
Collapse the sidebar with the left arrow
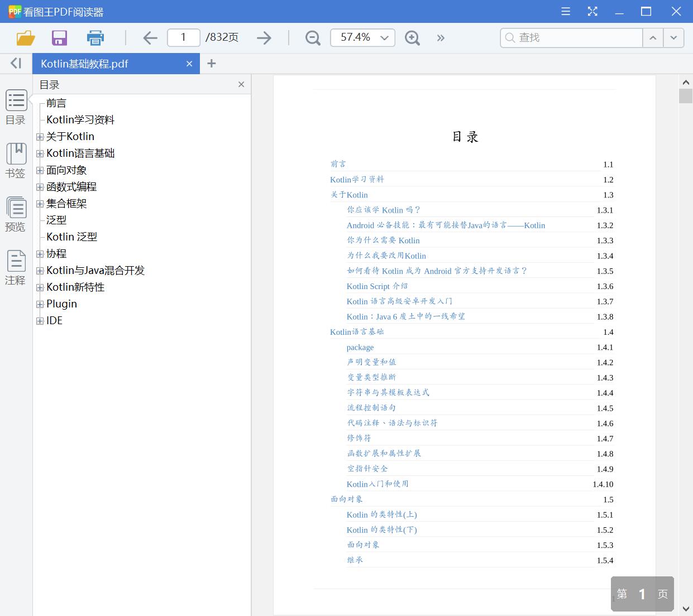click(15, 63)
